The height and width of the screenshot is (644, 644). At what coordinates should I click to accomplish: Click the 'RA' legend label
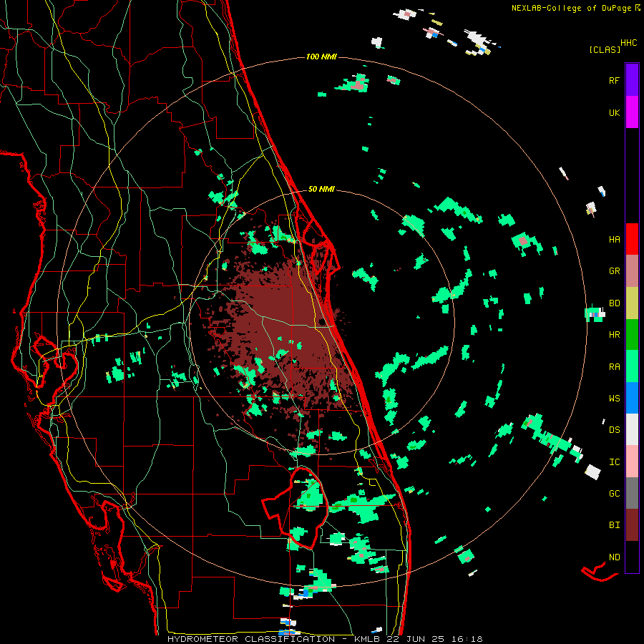pos(614,367)
